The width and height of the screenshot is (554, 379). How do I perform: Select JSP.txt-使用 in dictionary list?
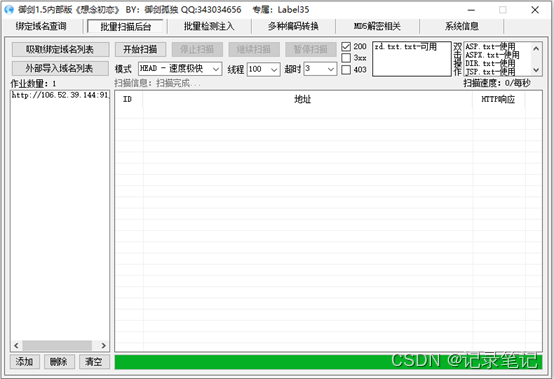click(x=490, y=72)
